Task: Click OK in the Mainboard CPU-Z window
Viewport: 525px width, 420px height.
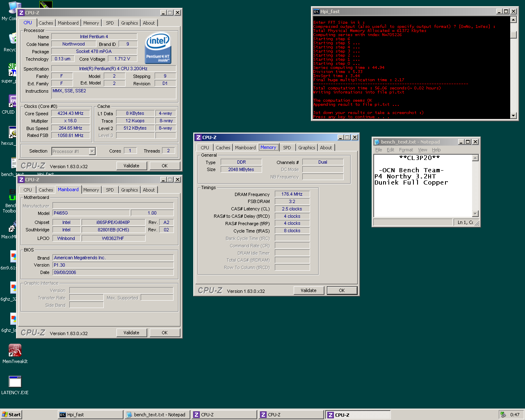Action: (164, 333)
